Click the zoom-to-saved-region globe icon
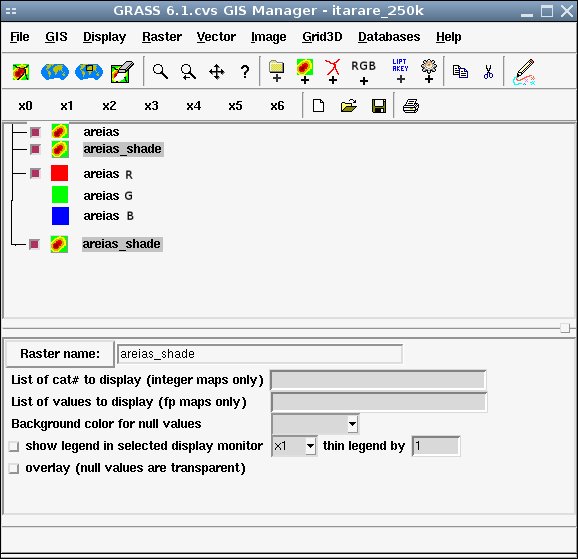578x559 pixels. tap(89, 72)
